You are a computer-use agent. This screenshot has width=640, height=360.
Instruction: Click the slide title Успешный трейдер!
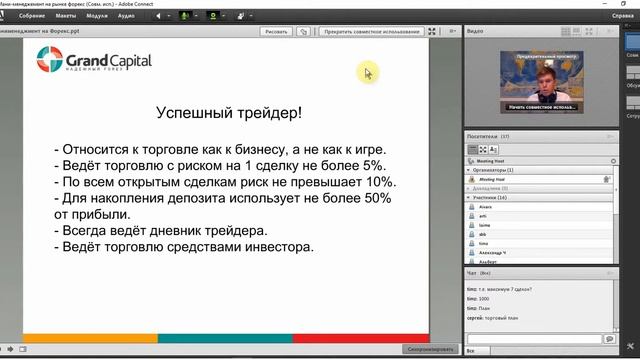point(229,113)
